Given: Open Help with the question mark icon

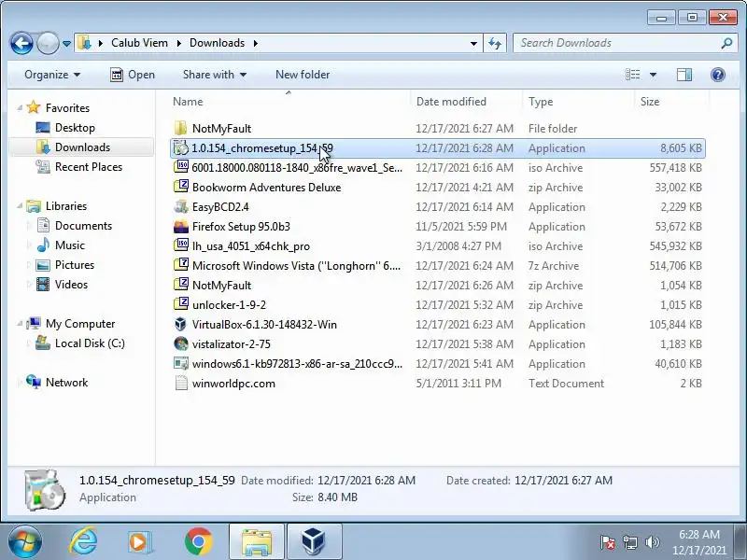Looking at the screenshot, I should coord(717,75).
